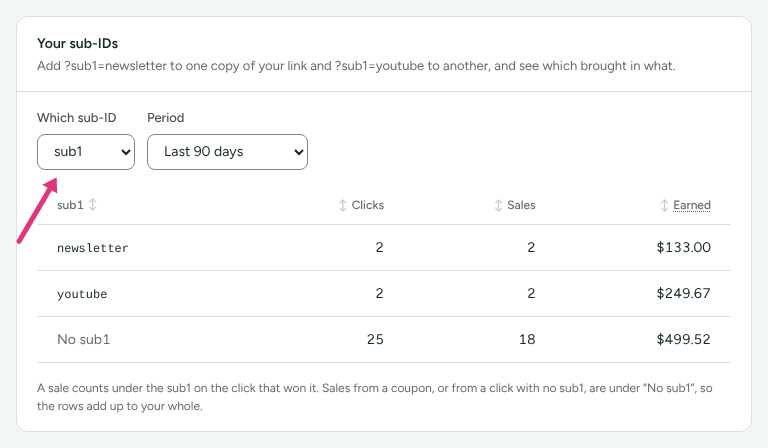
Task: Click the youtube row sales value 2
Action: coord(531,293)
